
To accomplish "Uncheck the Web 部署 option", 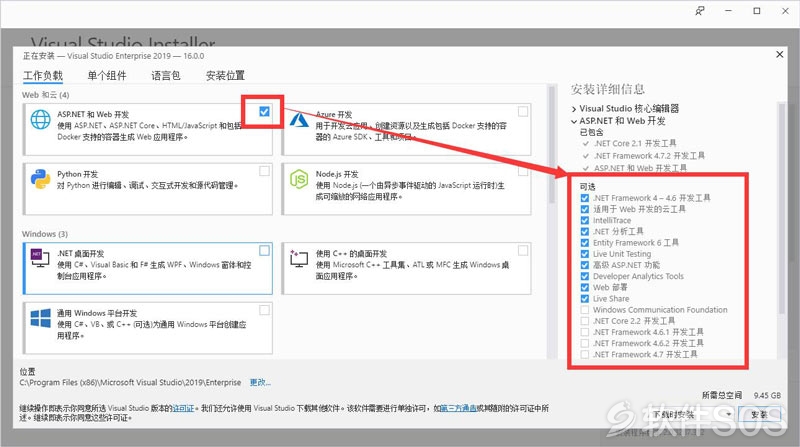I will point(585,288).
